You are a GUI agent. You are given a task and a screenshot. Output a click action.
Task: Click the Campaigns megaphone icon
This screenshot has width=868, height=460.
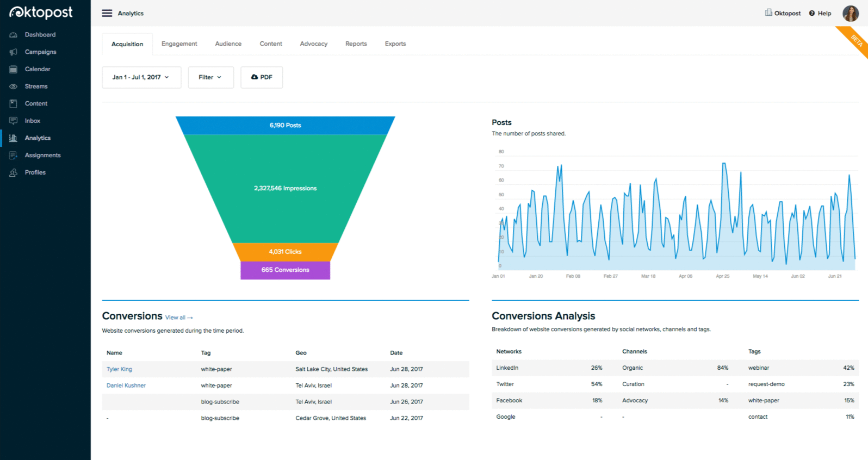[x=14, y=52]
